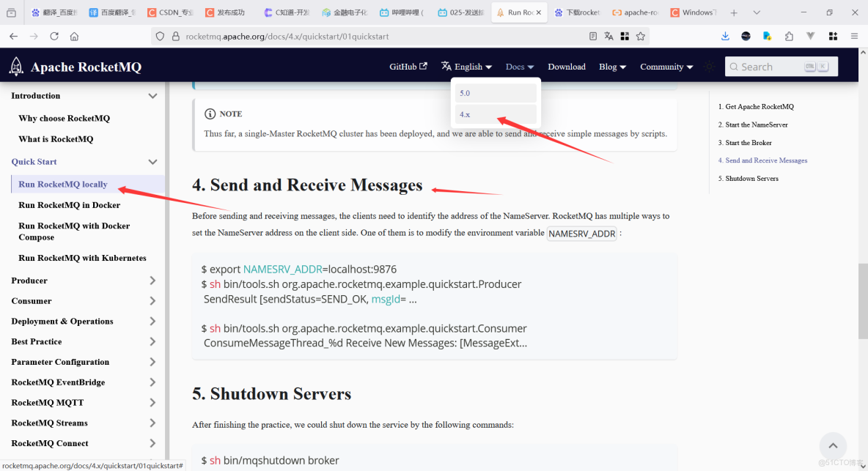Switch to the 025 browser tab
Screen dimensions: 868x471
(462, 12)
